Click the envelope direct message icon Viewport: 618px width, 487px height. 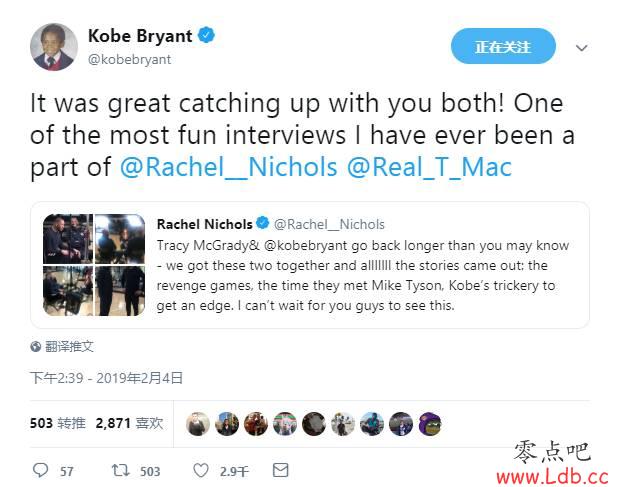281,470
